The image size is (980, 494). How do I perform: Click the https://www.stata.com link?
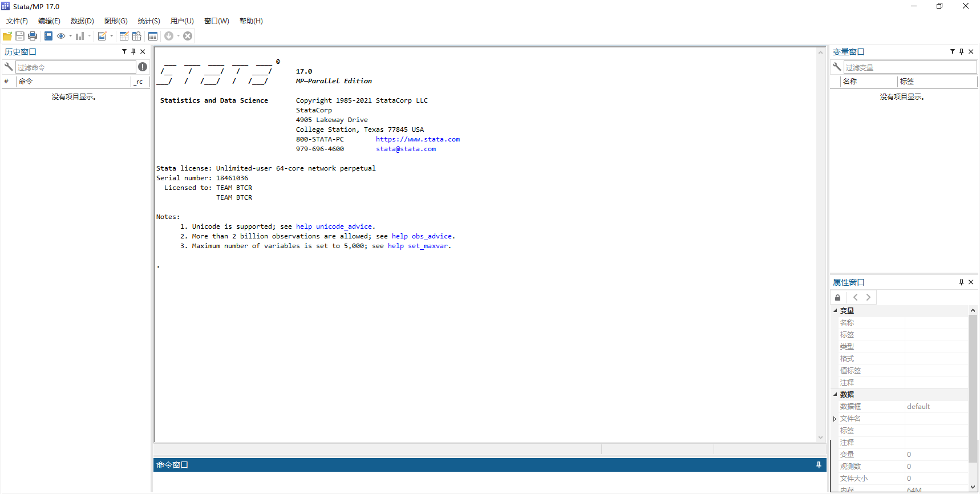click(x=418, y=139)
